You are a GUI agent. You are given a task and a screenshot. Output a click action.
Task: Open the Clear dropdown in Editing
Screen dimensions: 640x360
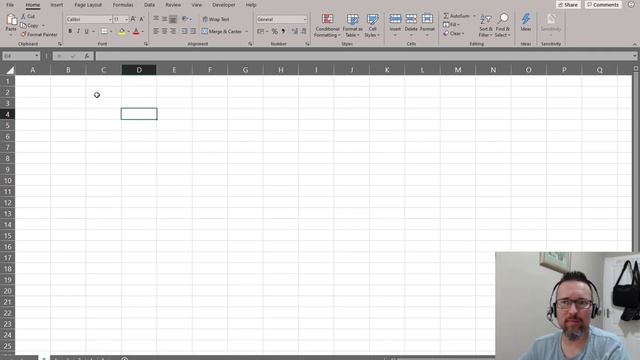pyautogui.click(x=454, y=33)
